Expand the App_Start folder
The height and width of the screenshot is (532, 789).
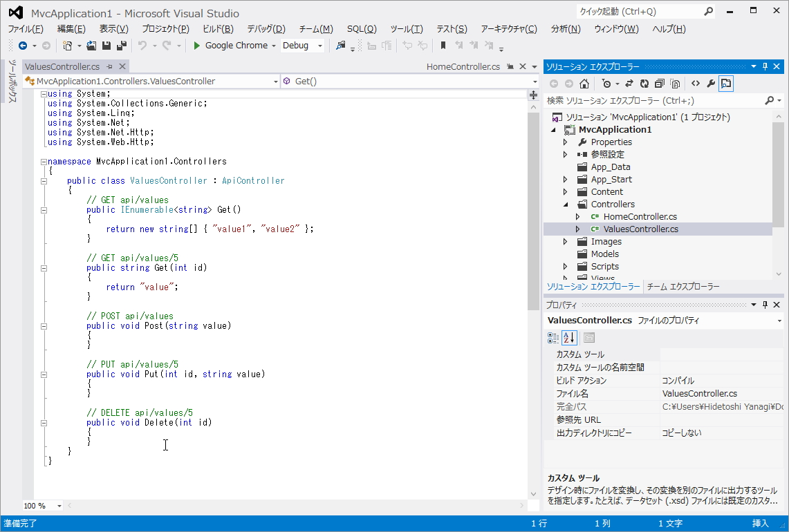coord(566,180)
